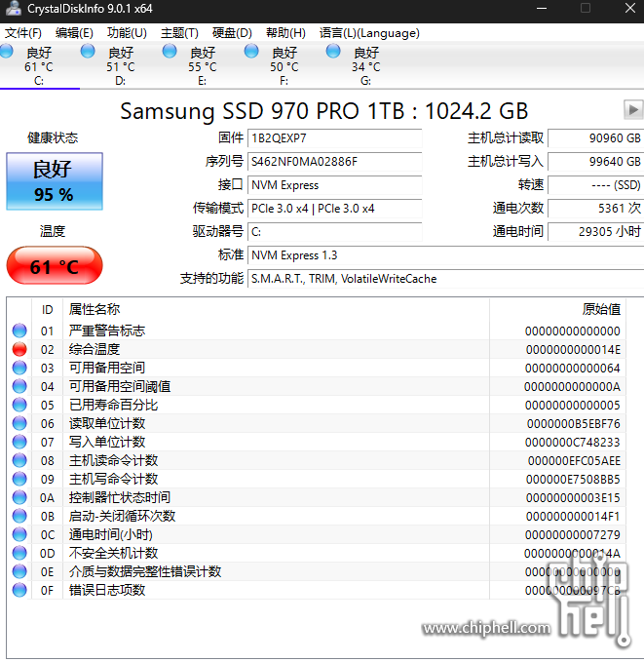
Task: Click the status icon for 读取单位计数
Action: coord(19,423)
